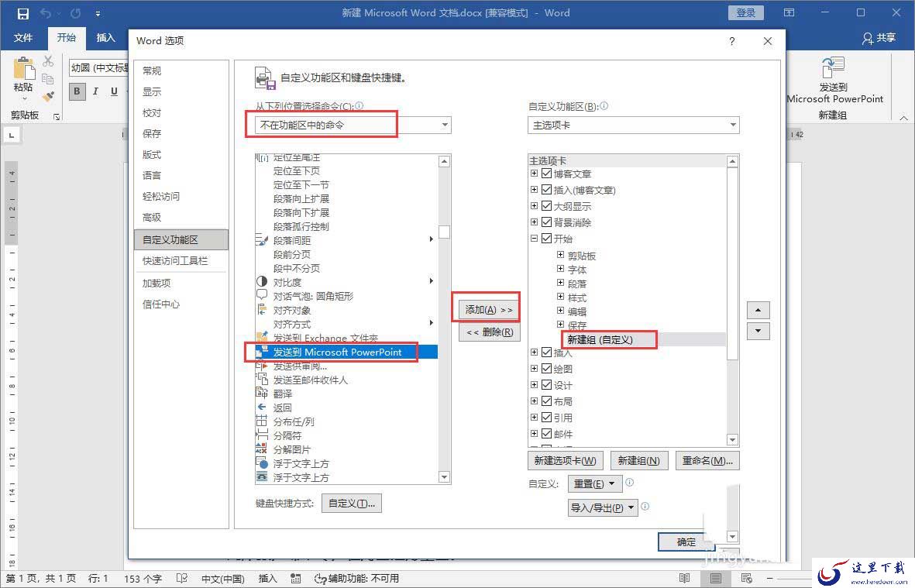Image resolution: width=915 pixels, height=588 pixels.
Task: Click the macro recording icon in status bar
Action: pyautogui.click(x=296, y=578)
